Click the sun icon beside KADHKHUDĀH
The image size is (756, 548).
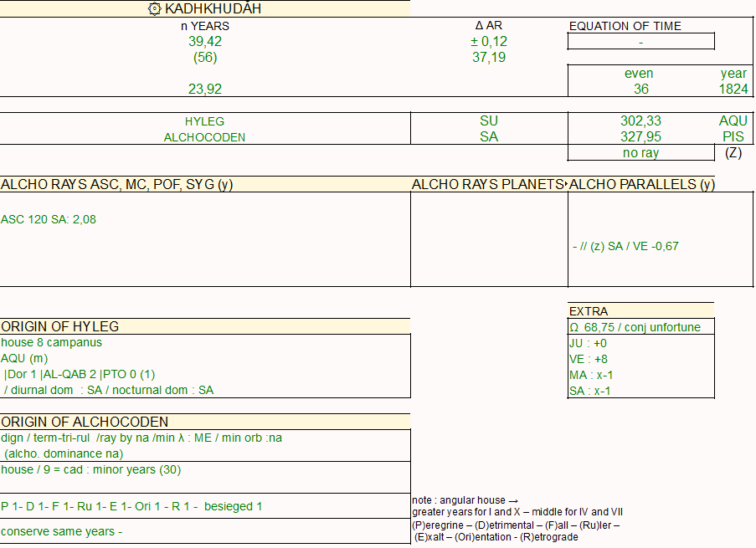coord(154,8)
